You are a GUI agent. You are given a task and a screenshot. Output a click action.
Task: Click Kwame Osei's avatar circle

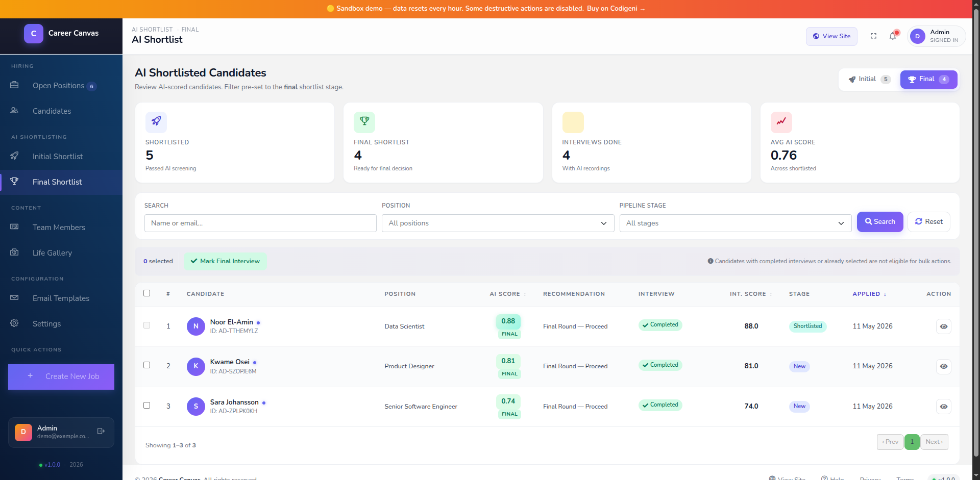pyautogui.click(x=196, y=366)
